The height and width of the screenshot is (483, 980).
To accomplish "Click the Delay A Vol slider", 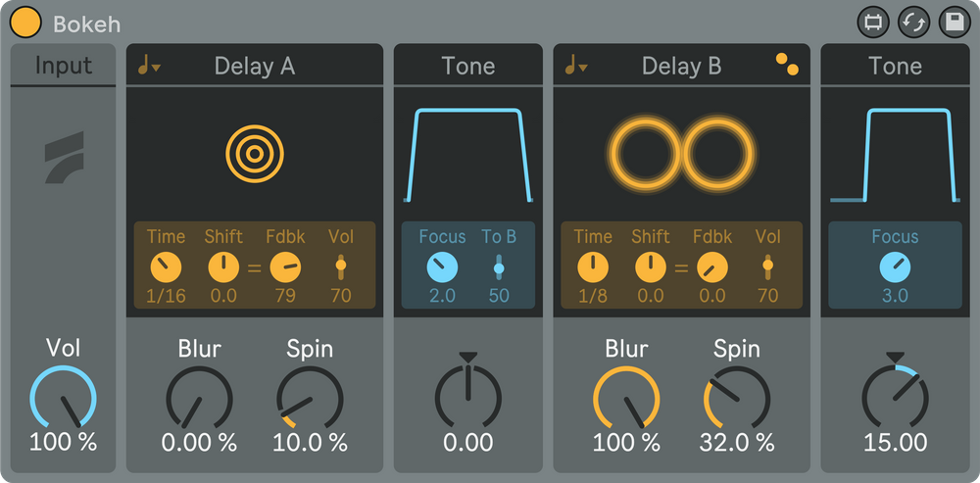I will 341,266.
